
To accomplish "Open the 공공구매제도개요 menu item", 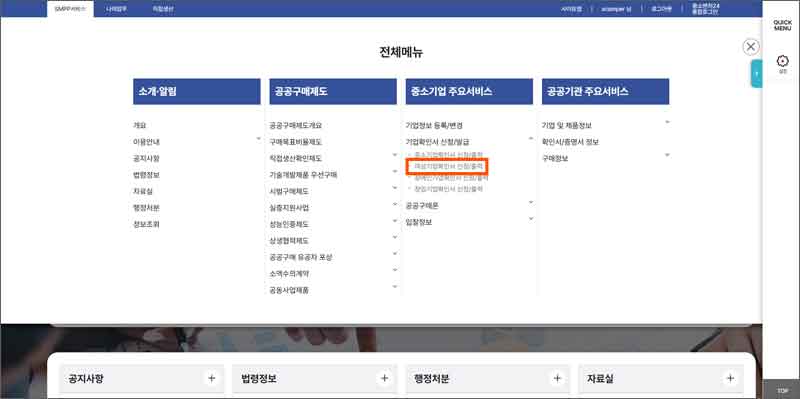I will tap(295, 126).
